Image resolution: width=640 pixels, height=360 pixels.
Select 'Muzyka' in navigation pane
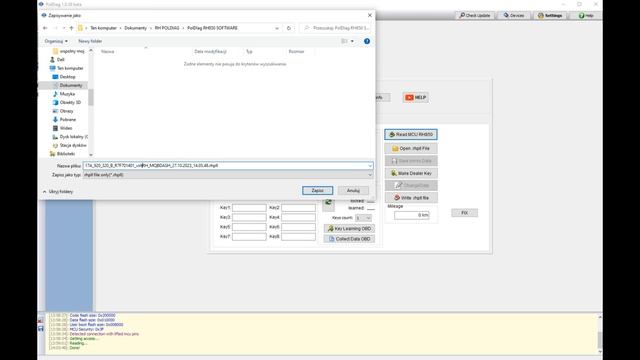pyautogui.click(x=67, y=94)
